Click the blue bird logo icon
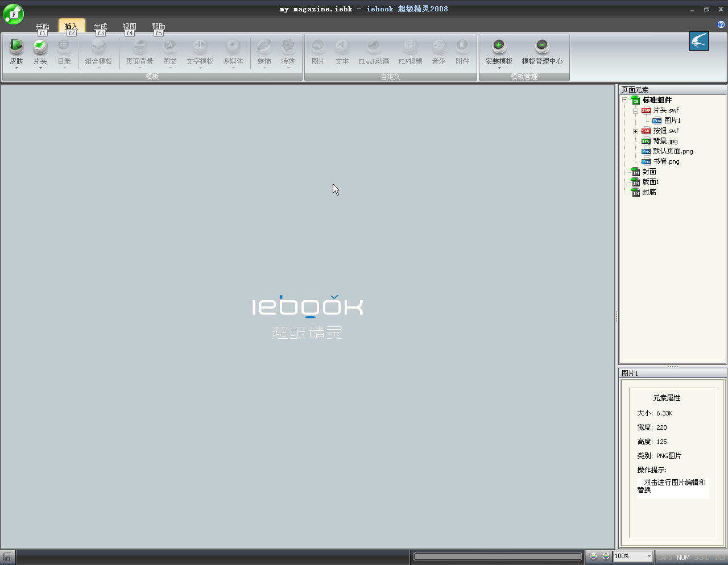 (699, 41)
